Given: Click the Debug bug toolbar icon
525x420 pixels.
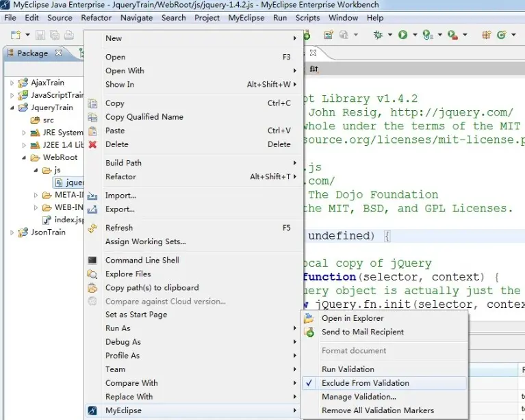Looking at the screenshot, I should click(x=378, y=34).
